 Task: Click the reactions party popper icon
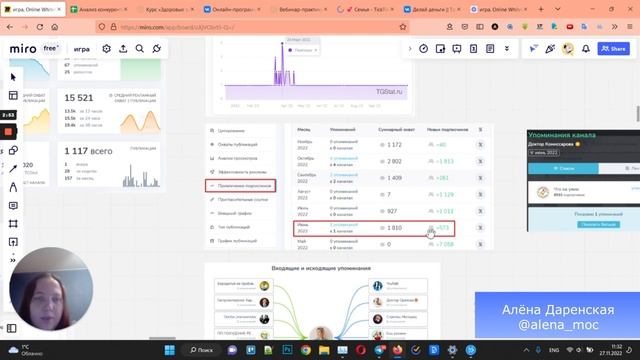[x=550, y=49]
